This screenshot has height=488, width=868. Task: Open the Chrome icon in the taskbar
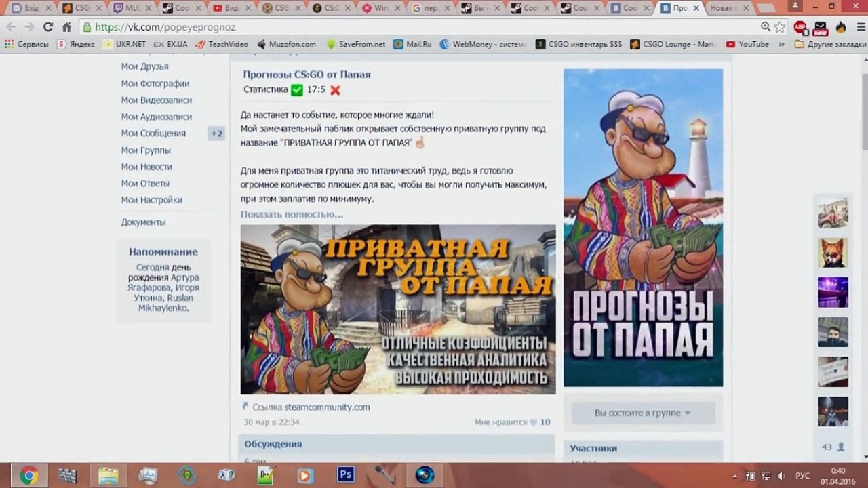28,475
